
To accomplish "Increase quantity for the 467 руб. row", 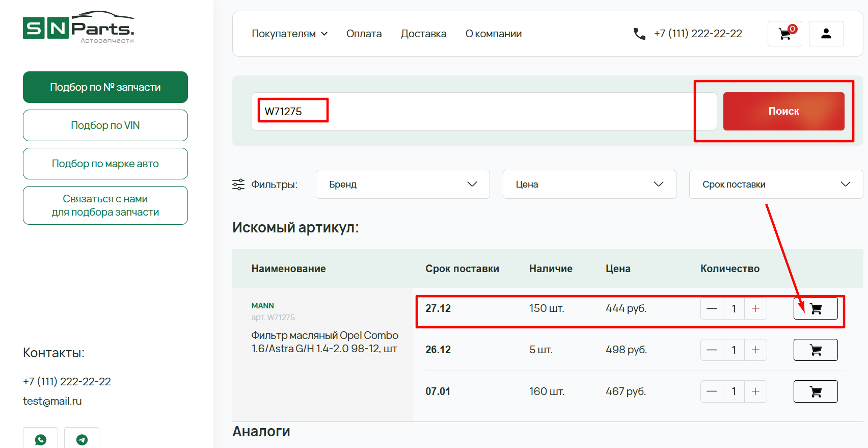I will tap(755, 391).
